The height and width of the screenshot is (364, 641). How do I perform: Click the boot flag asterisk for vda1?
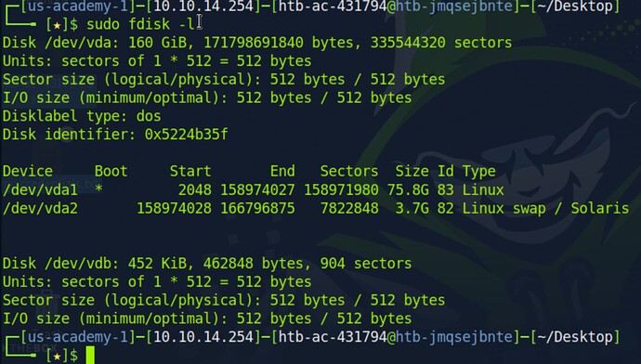[98, 190]
